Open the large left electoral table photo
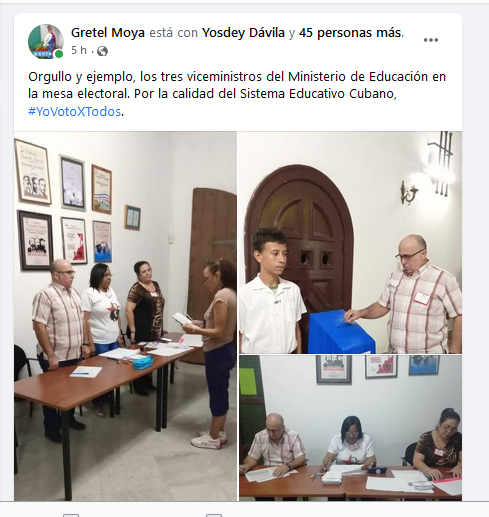Screen dimensions: 489x517 coord(125,316)
